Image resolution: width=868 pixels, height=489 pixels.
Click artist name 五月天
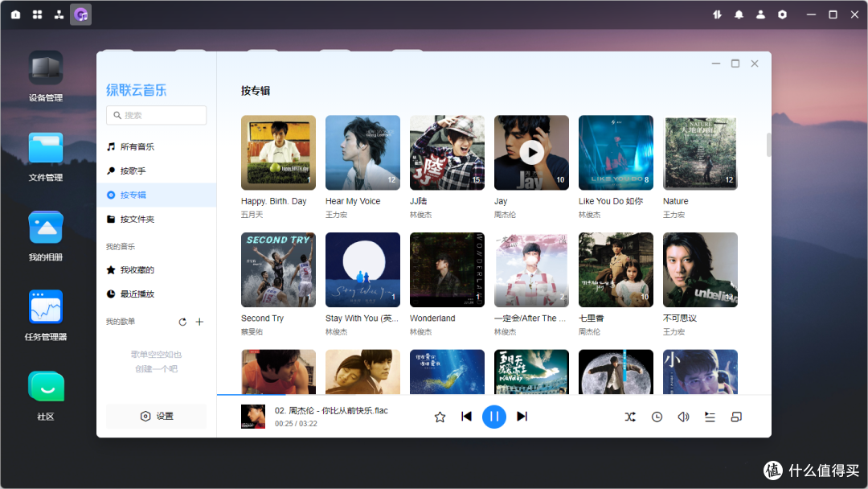[x=252, y=215]
